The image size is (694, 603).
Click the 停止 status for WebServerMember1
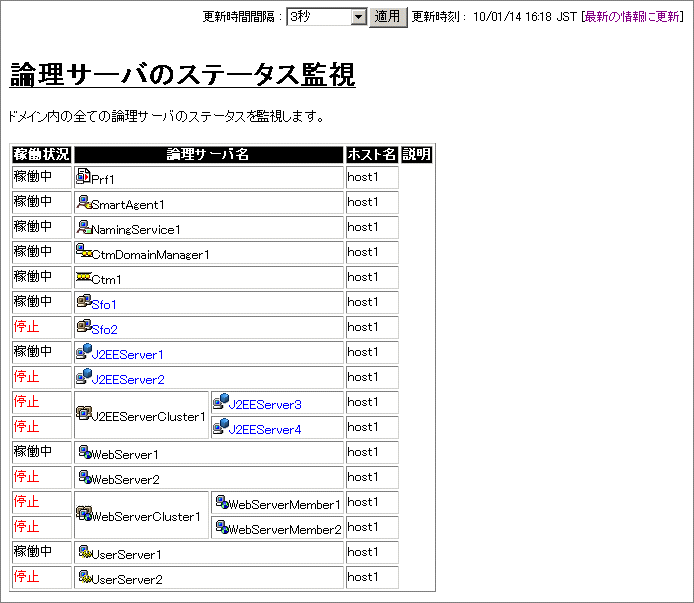coord(27,502)
